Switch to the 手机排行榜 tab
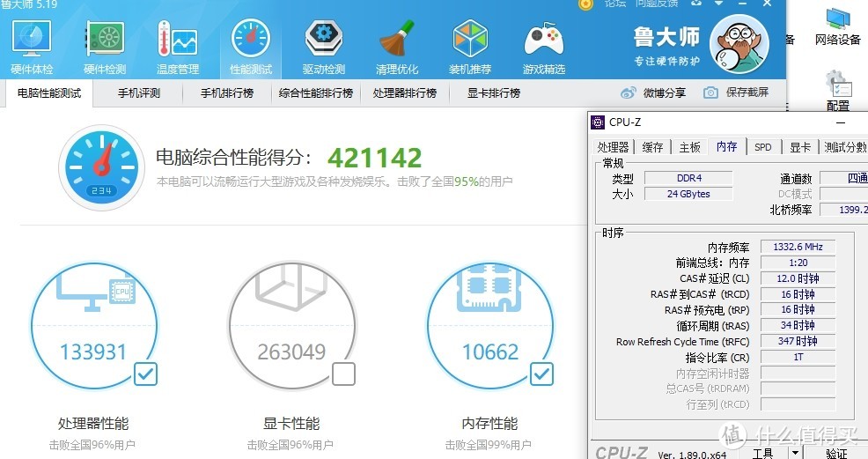The height and width of the screenshot is (459, 868). (x=227, y=93)
